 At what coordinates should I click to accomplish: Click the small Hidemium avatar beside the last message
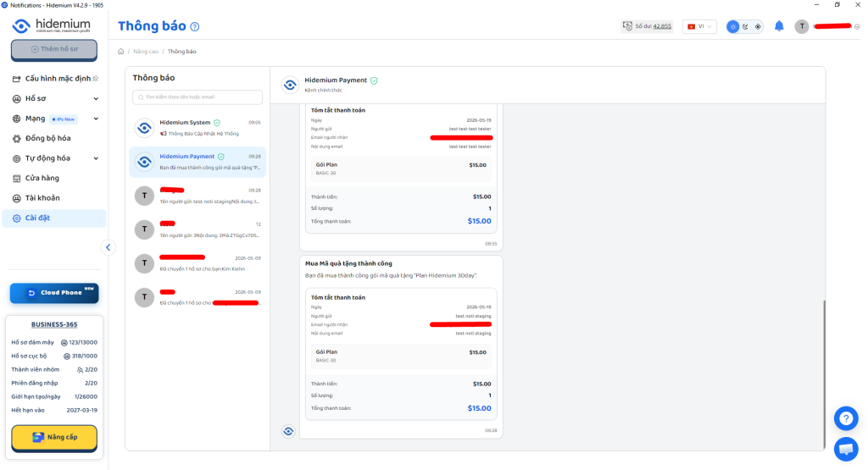tap(288, 431)
